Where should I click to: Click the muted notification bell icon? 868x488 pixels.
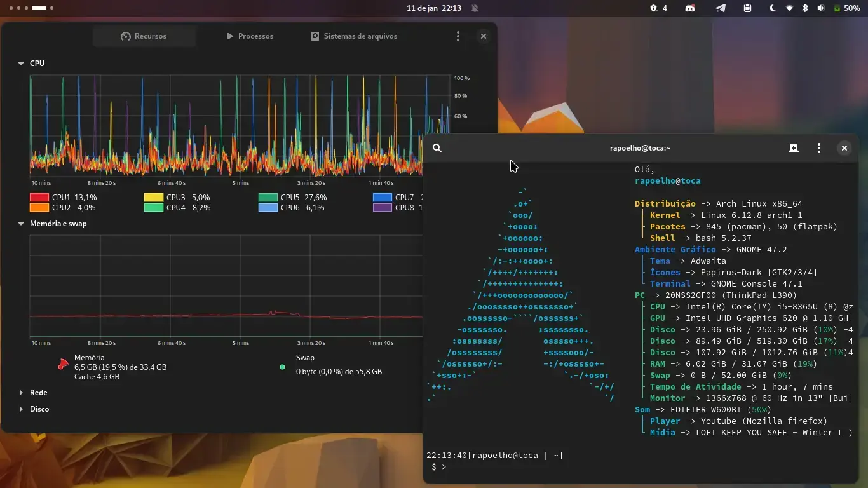(x=475, y=8)
